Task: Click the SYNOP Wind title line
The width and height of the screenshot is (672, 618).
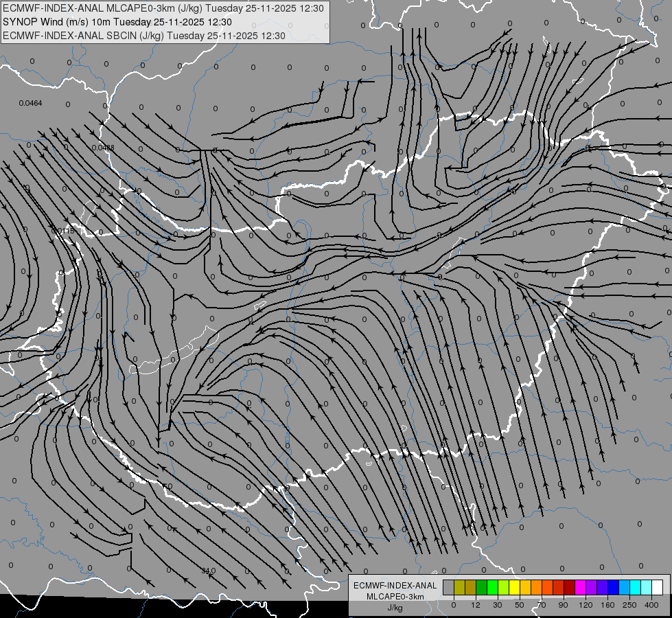Action: (117, 22)
